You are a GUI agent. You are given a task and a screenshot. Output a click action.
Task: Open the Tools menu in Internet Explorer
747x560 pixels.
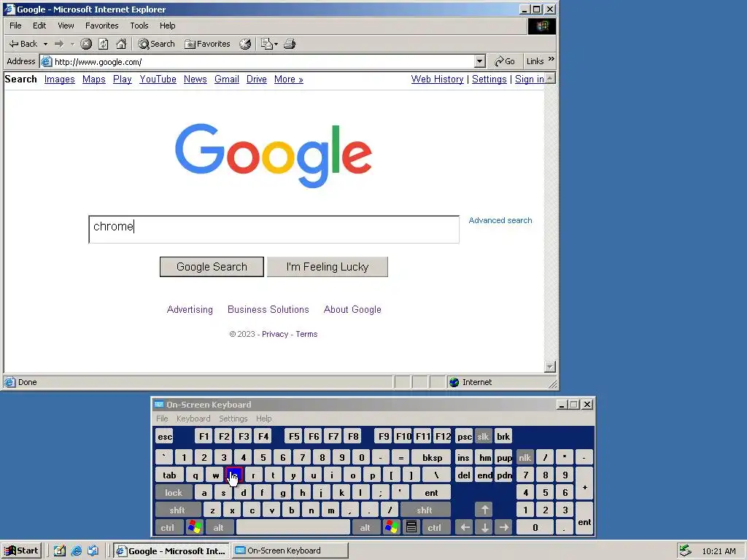pos(139,26)
